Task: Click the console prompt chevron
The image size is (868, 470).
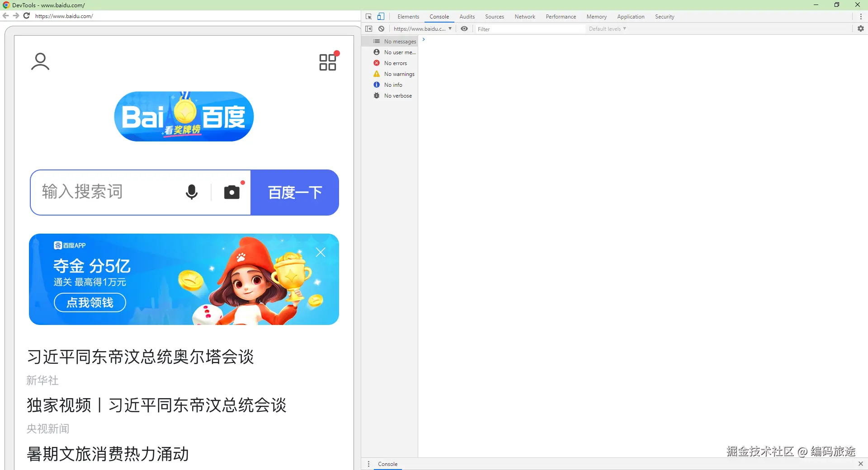Action: (x=424, y=39)
